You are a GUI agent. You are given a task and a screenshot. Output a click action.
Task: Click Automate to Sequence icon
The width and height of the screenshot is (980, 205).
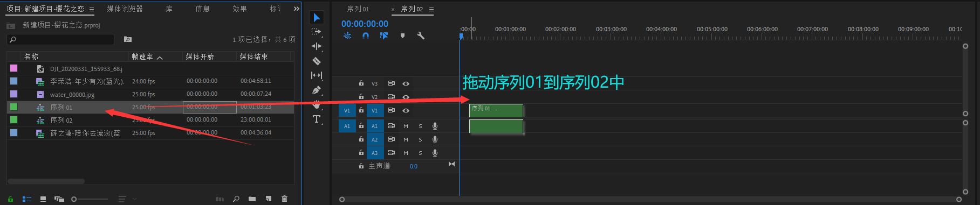[220, 199]
